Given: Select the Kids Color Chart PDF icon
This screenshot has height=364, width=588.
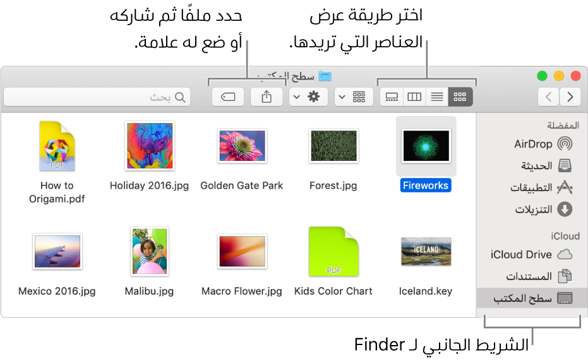Looking at the screenshot, I should pyautogui.click(x=333, y=251).
